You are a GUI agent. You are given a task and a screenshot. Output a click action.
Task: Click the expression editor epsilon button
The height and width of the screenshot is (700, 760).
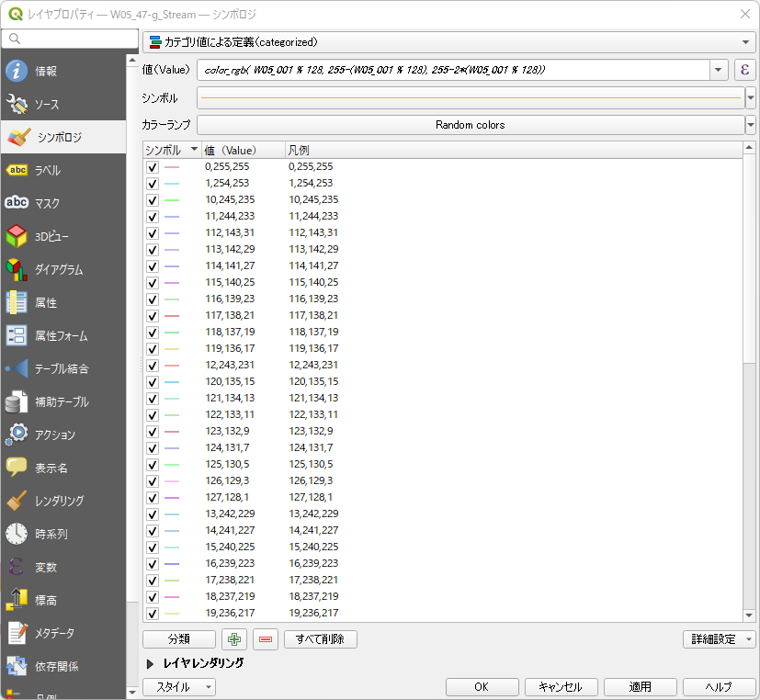743,71
